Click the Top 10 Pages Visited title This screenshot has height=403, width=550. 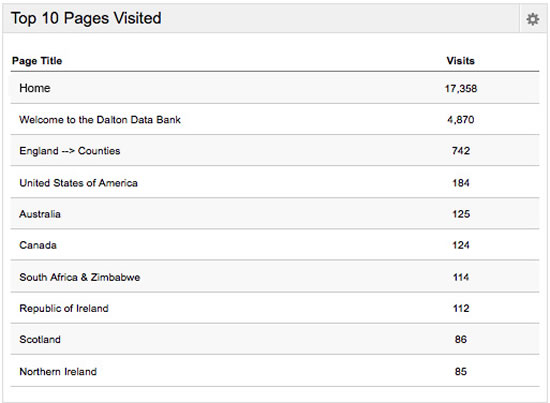click(86, 18)
